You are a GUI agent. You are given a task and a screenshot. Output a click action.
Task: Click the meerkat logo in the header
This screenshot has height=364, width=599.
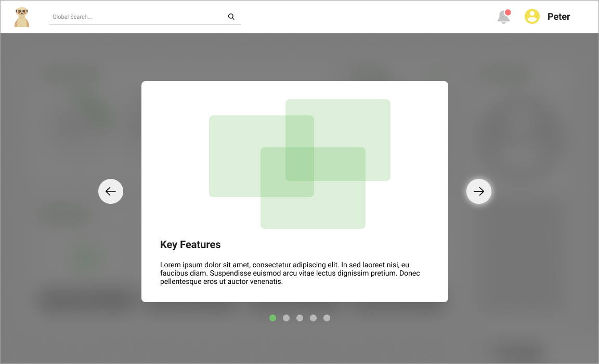point(22,17)
